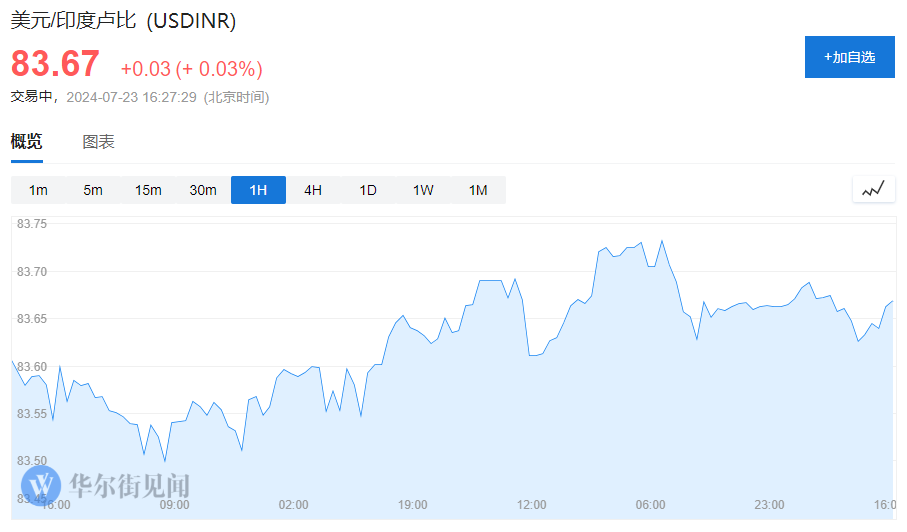This screenshot has height=532, width=907.
Task: Click the timestamp 2024-07-23 16:27:29
Action: point(131,97)
